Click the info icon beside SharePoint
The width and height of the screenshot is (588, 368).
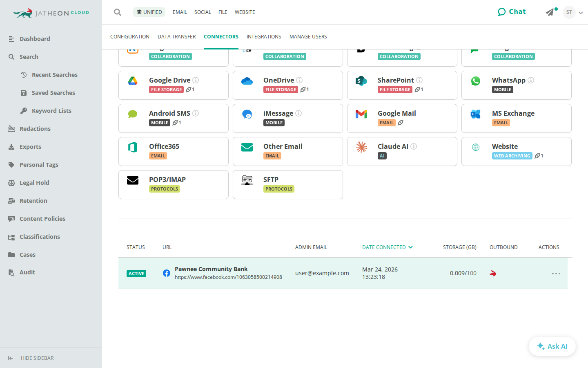click(419, 80)
